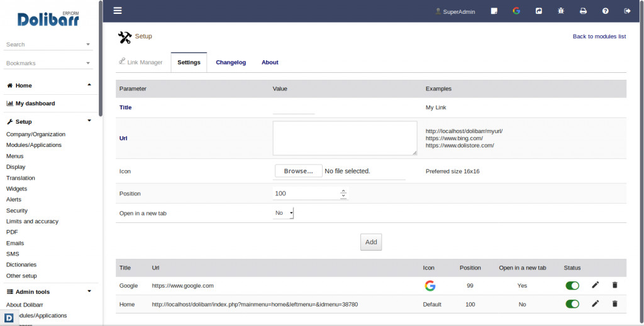Viewport: 644px width, 326px height.
Task: Open the Google shortcut in the top bar
Action: [x=516, y=11]
